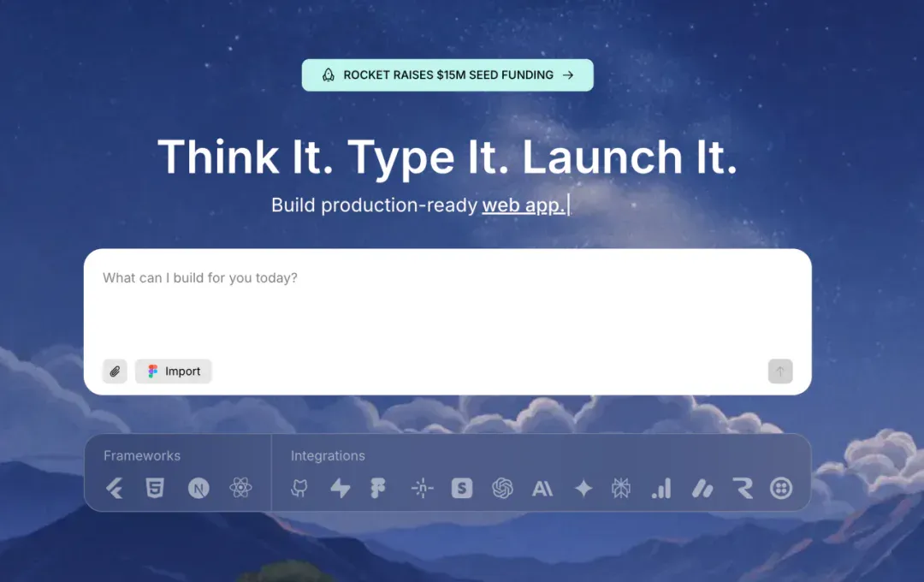Open the Twilio four-dot integration icon

click(x=781, y=488)
